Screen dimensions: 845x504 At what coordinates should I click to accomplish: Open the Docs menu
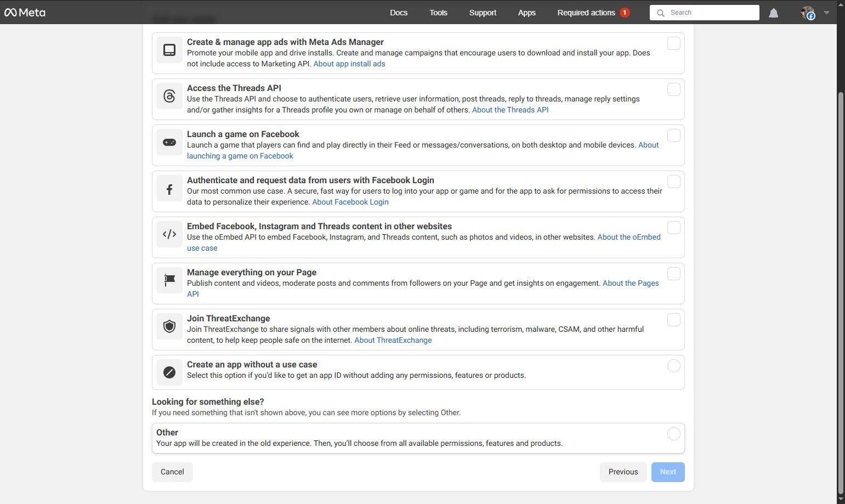(x=399, y=12)
